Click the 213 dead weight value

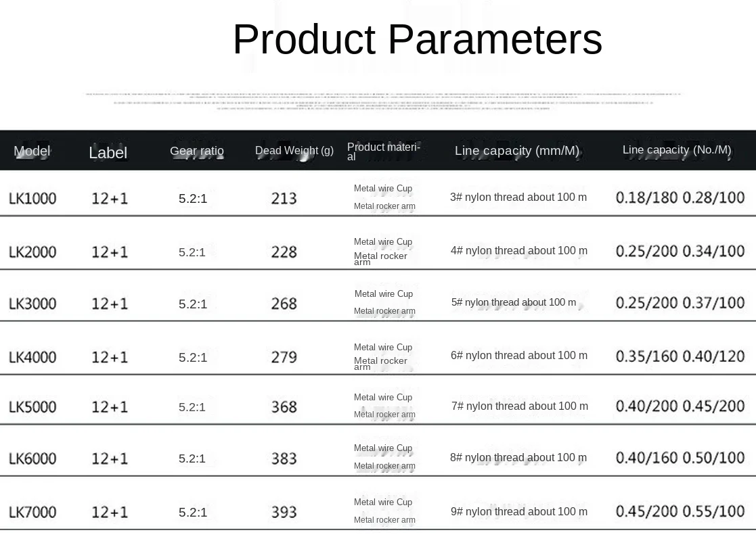click(284, 198)
